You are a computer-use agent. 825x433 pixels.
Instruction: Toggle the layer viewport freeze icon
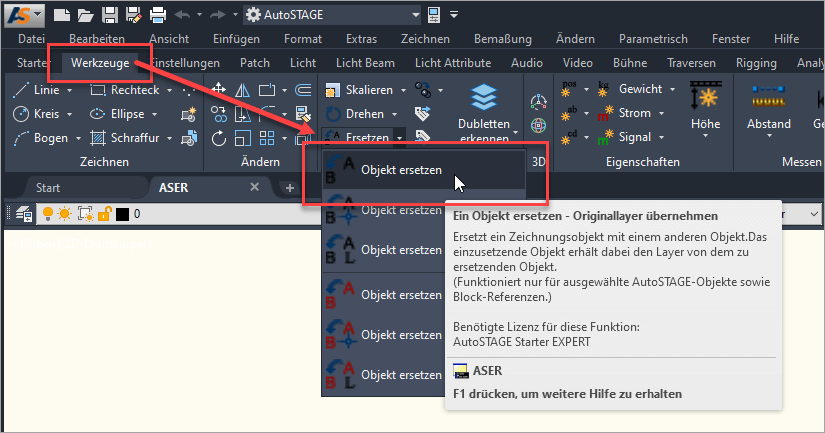coord(86,214)
